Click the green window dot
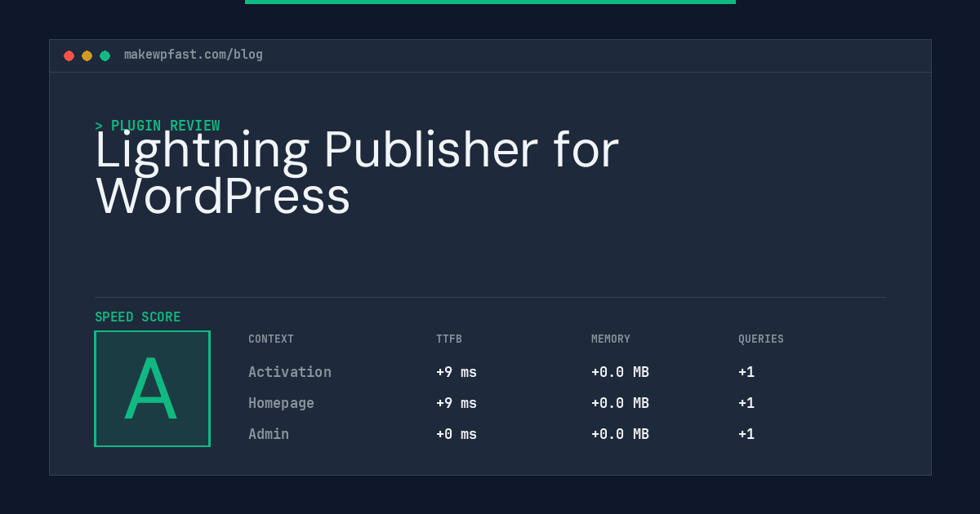 click(x=105, y=55)
